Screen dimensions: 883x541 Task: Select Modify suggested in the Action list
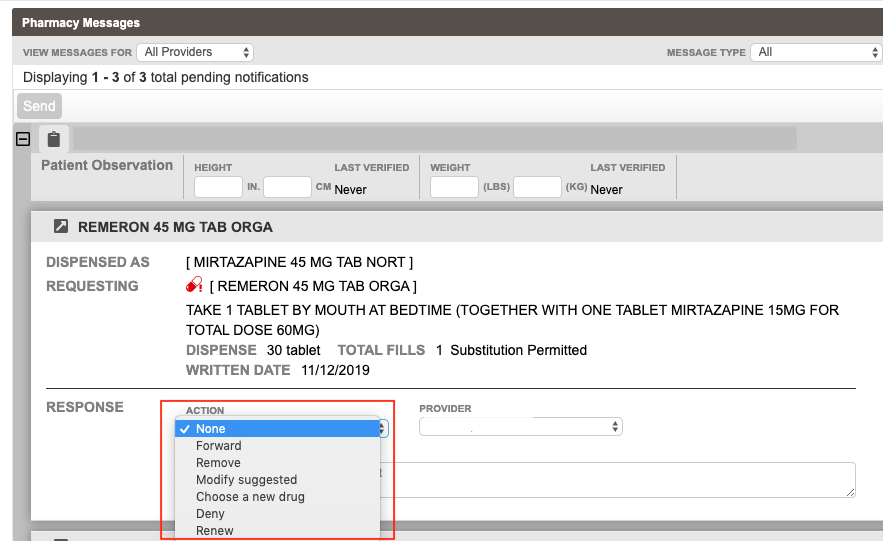pyautogui.click(x=246, y=480)
